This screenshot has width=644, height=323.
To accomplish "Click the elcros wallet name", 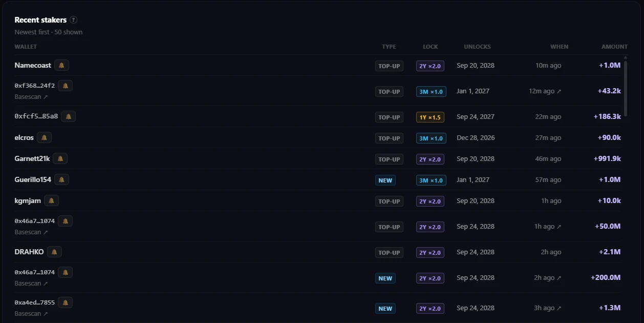I will click(x=24, y=138).
